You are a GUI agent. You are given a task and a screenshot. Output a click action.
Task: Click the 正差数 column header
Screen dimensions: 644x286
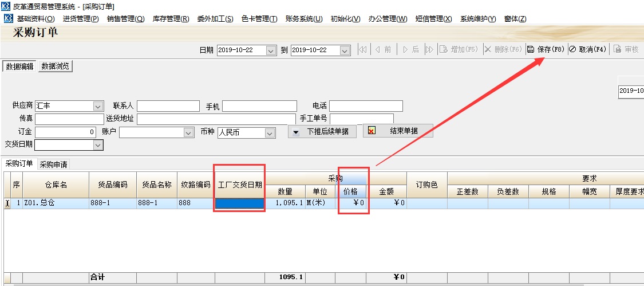click(468, 191)
